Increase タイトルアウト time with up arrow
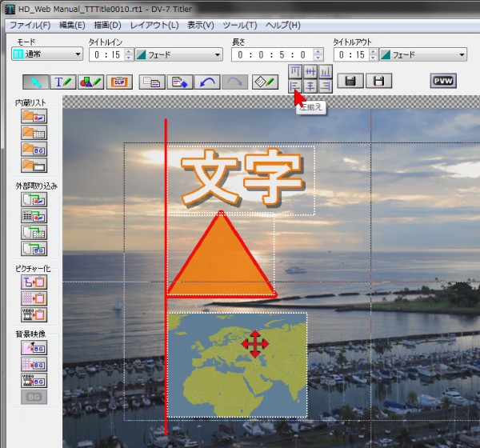This screenshot has height=448, width=480. pyautogui.click(x=373, y=51)
